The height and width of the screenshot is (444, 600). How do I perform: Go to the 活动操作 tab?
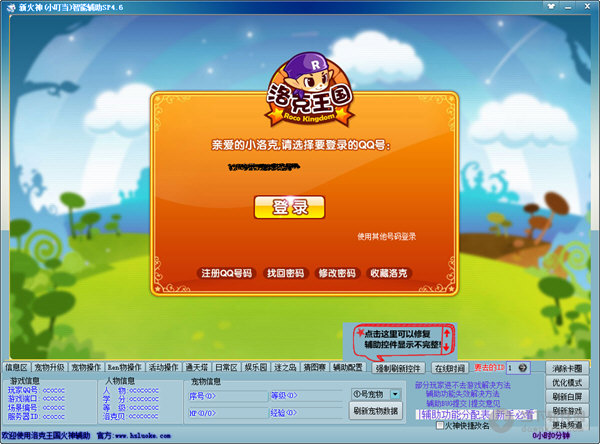point(163,367)
